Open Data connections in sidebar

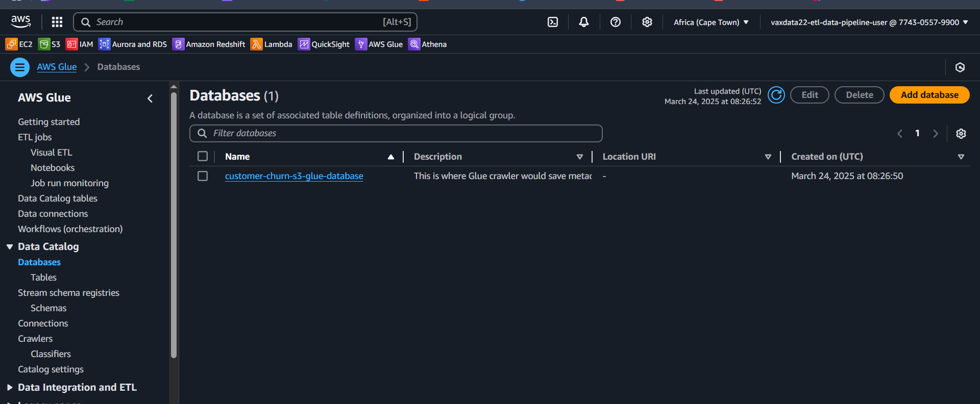pyautogui.click(x=53, y=214)
